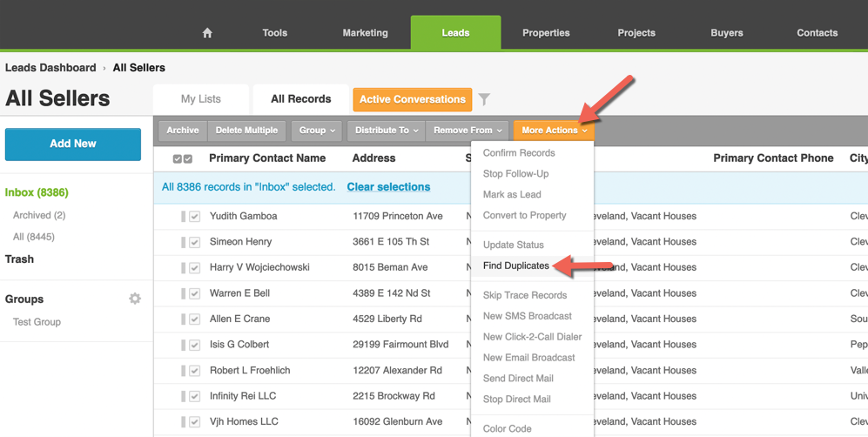Image resolution: width=868 pixels, height=437 pixels.
Task: Click the Clear selections link
Action: coord(388,187)
